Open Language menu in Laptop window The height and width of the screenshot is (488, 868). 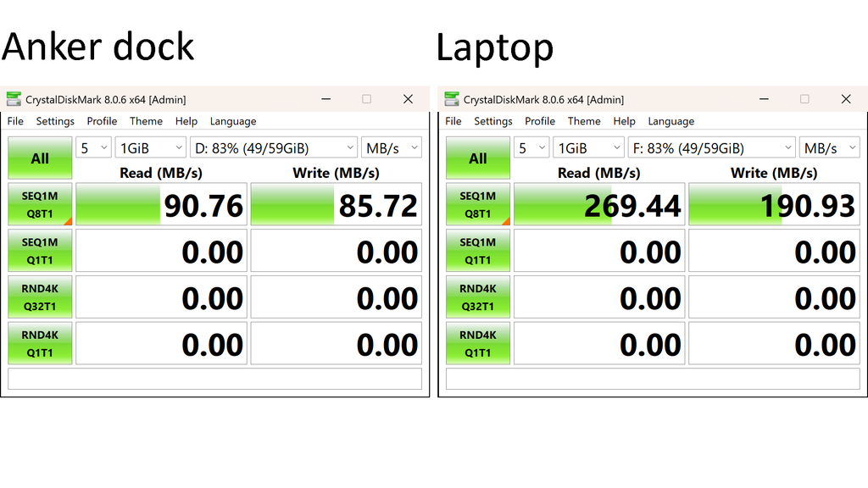[x=671, y=121]
